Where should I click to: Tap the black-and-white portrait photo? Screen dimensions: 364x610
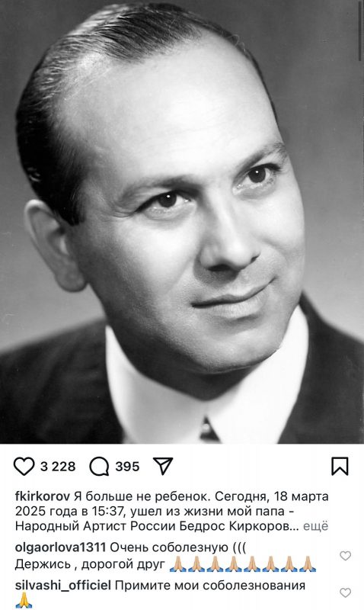pos(182,222)
